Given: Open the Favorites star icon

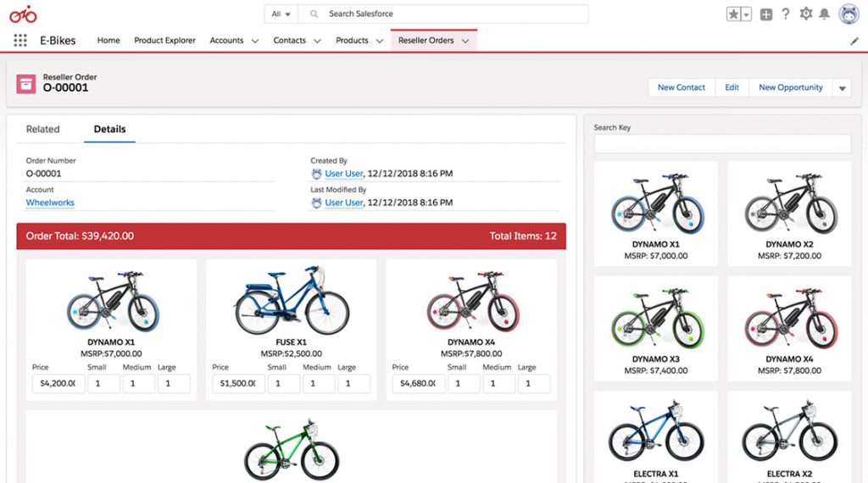Looking at the screenshot, I should (733, 14).
